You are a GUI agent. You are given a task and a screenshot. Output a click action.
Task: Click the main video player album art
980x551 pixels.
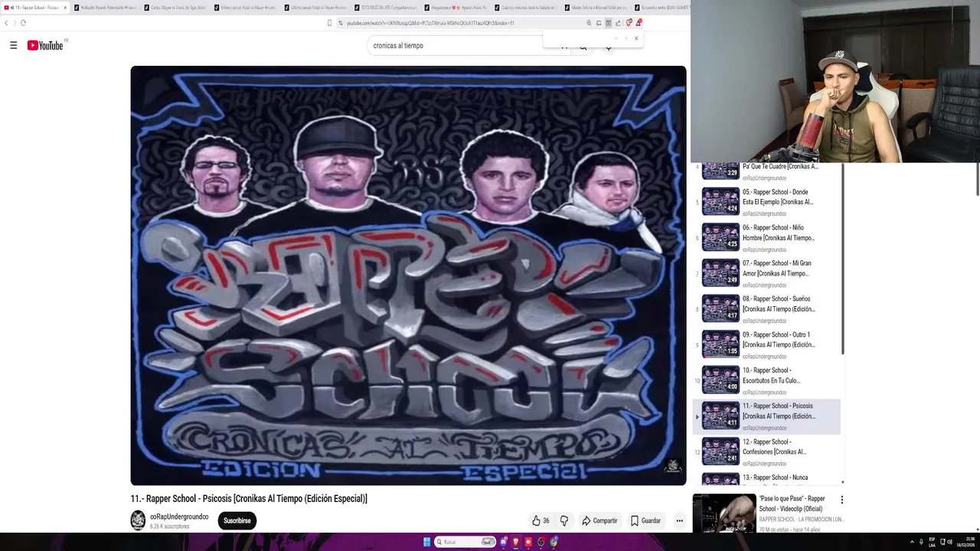(x=408, y=275)
